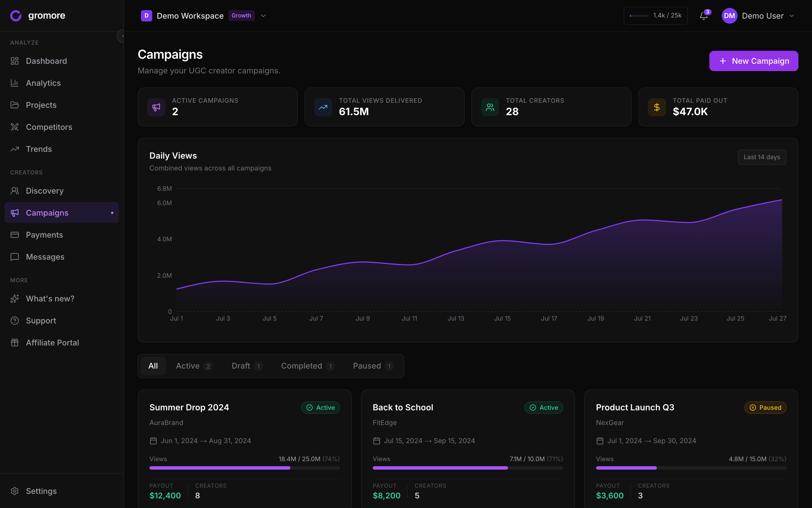Click the Projects folder icon
This screenshot has width=812, height=508.
pos(14,105)
